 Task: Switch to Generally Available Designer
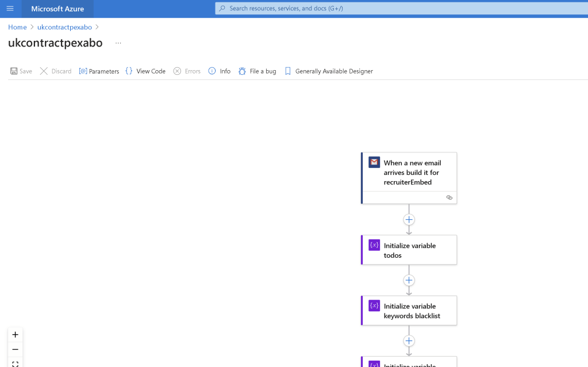(x=334, y=71)
